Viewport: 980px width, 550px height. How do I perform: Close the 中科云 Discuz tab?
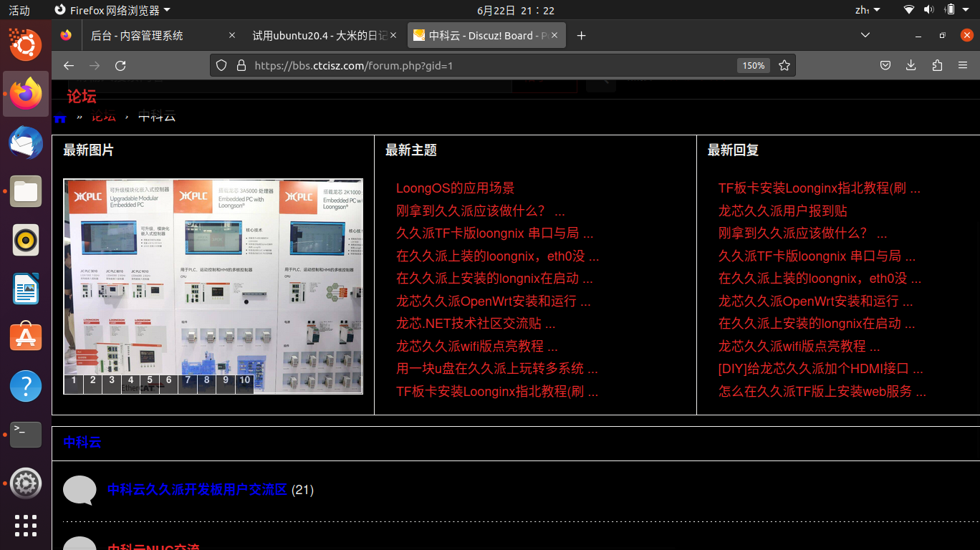(x=555, y=35)
